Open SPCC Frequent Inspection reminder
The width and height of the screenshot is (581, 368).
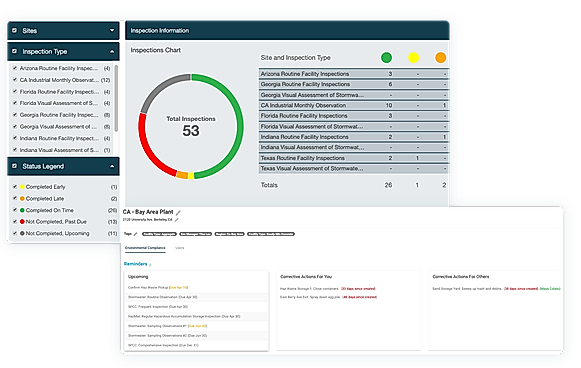(x=158, y=307)
